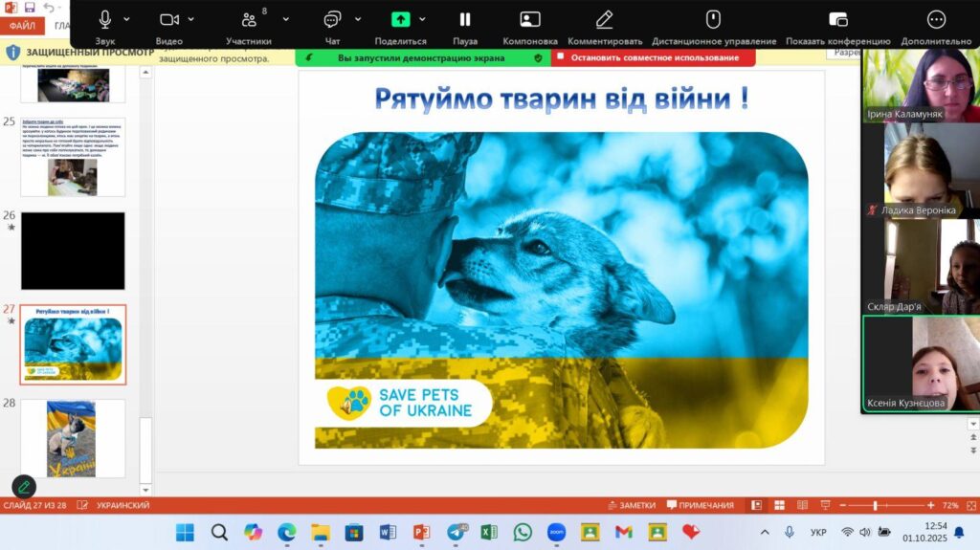Expand the video options arrow
Image resolution: width=980 pixels, height=550 pixels.
[191, 20]
